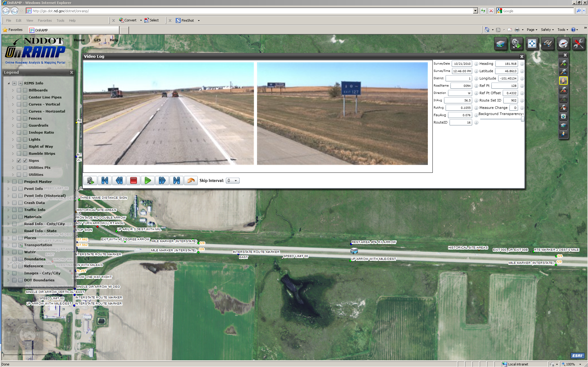This screenshot has width=588, height=367.
Task: Open the compass navigation tool
Action: click(563, 44)
